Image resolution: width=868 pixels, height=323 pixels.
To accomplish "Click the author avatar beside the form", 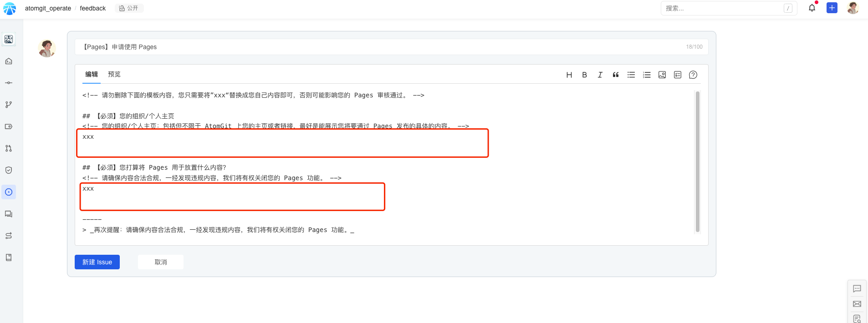I will click(x=47, y=48).
